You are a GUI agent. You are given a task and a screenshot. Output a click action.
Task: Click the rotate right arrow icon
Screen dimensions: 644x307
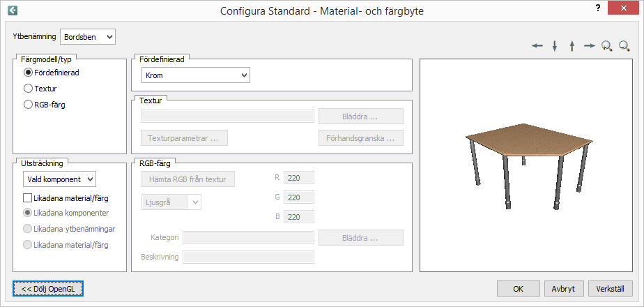[x=590, y=46]
